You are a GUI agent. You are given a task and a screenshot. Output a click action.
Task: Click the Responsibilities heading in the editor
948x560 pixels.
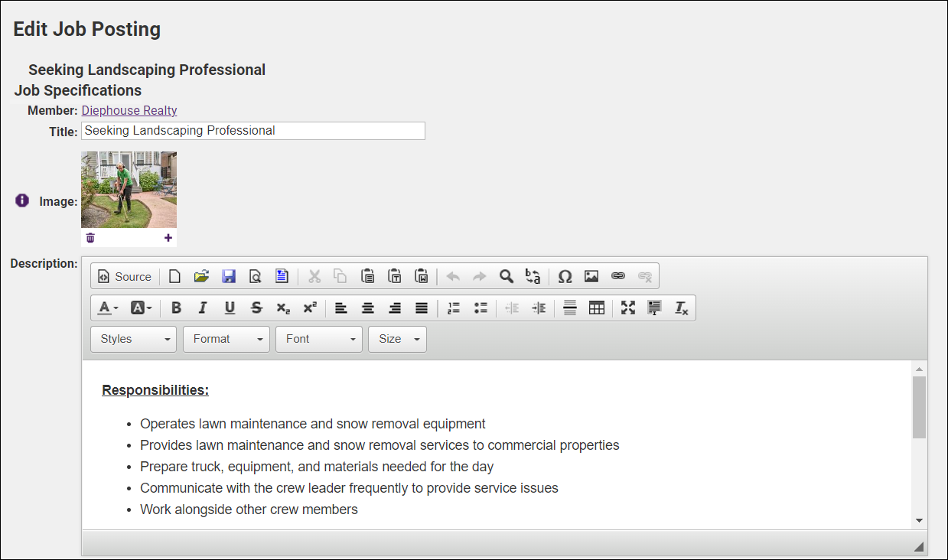click(155, 390)
